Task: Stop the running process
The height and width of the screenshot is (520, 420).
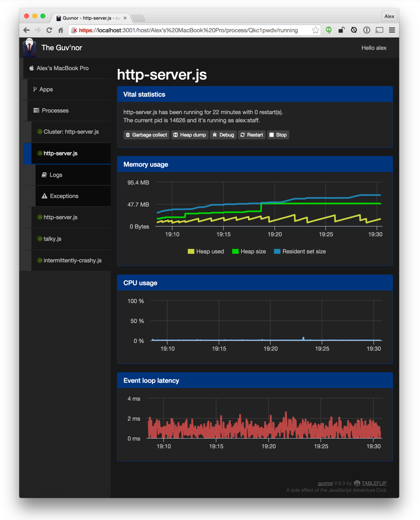Action: pos(278,135)
